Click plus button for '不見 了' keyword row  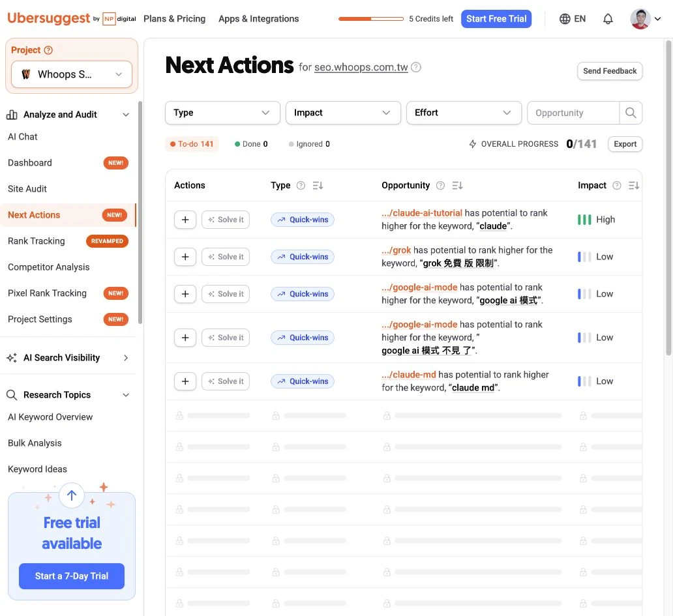(185, 338)
